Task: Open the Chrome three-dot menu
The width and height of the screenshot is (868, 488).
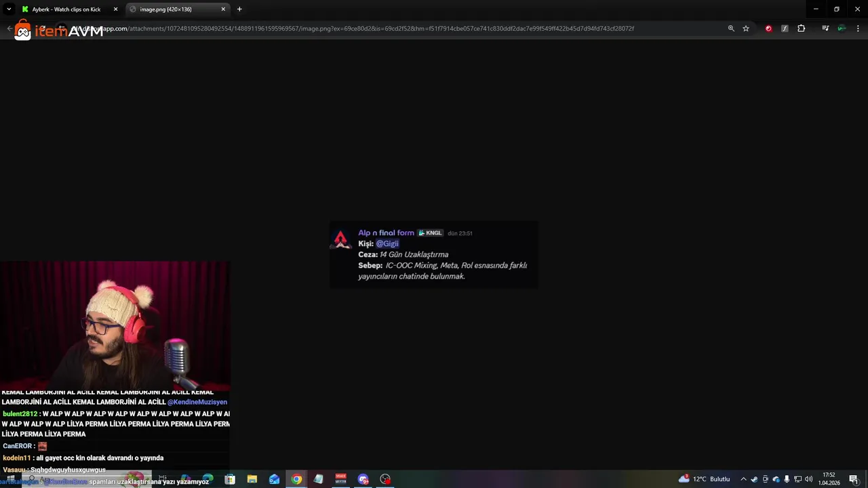Action: [859, 28]
